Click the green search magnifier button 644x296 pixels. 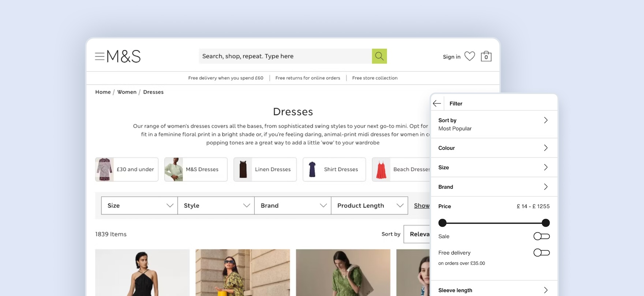379,56
